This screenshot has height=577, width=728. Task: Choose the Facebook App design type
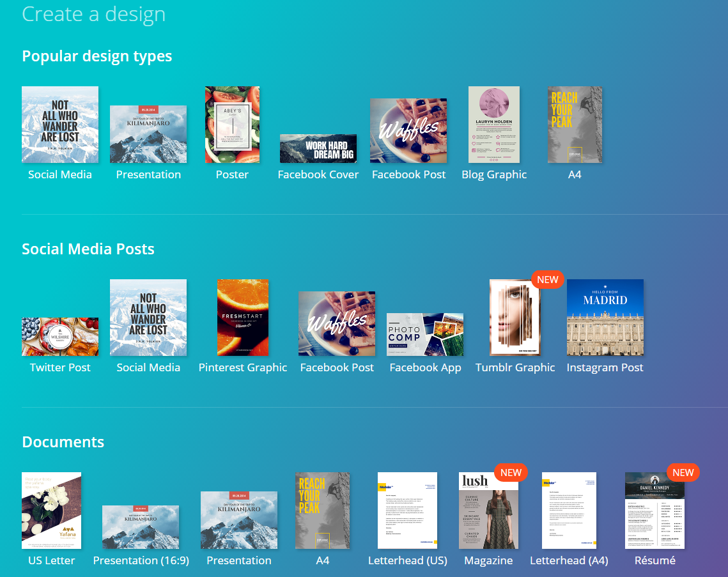425,334
